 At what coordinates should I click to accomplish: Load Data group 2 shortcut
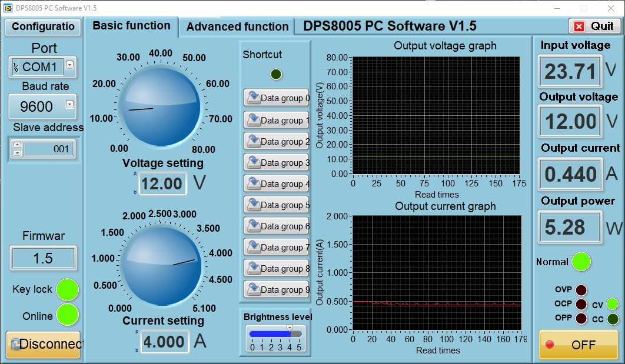[x=277, y=141]
